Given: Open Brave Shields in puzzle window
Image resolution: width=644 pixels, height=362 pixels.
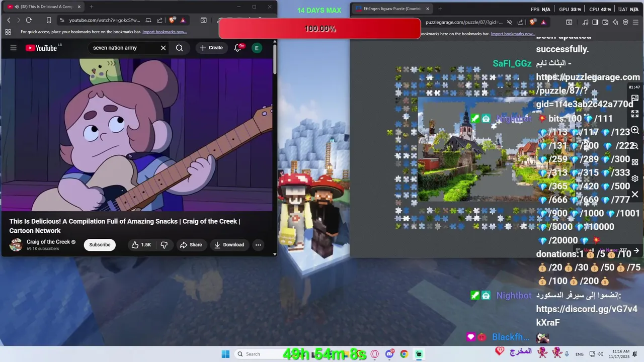Looking at the screenshot, I should pyautogui.click(x=533, y=22).
